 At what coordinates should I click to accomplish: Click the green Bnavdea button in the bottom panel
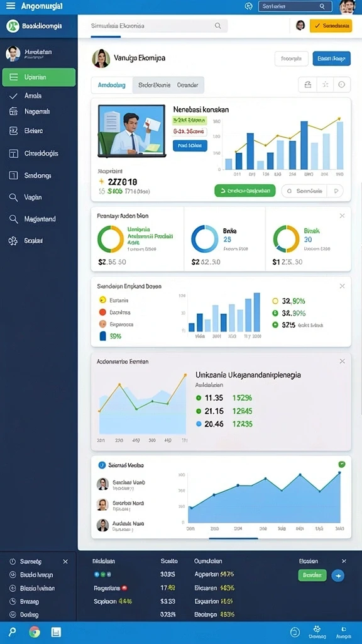click(x=312, y=575)
